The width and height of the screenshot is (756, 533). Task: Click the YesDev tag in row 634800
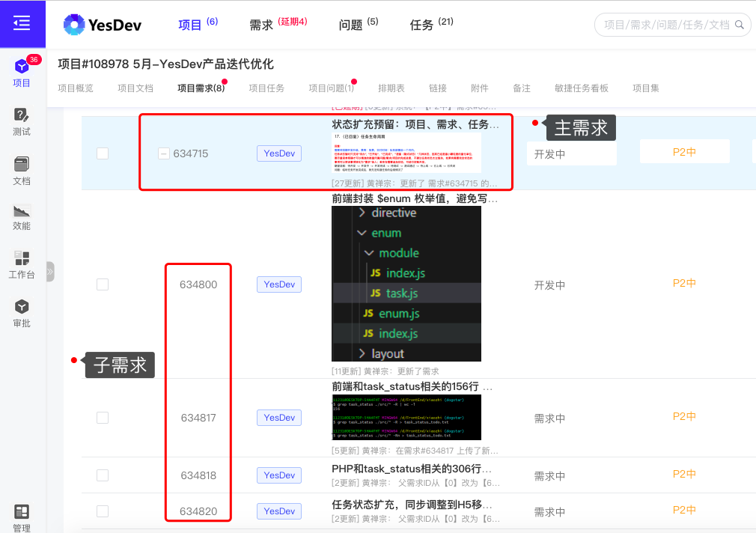pyautogui.click(x=279, y=284)
